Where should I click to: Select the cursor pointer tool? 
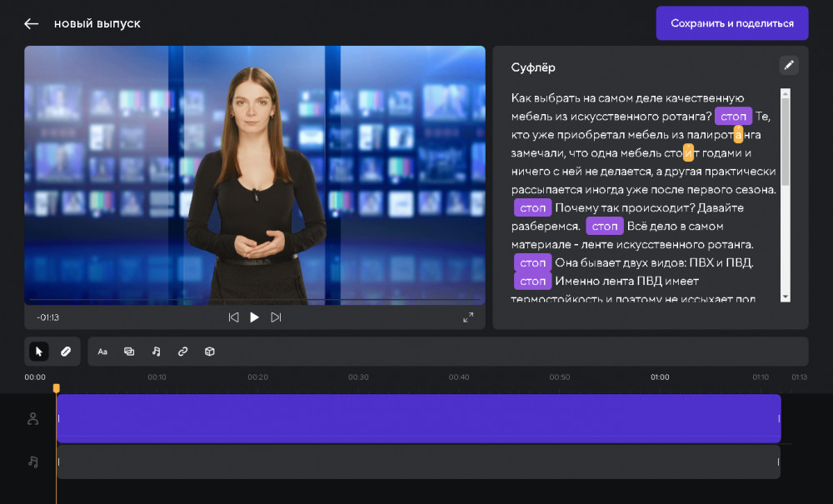39,352
